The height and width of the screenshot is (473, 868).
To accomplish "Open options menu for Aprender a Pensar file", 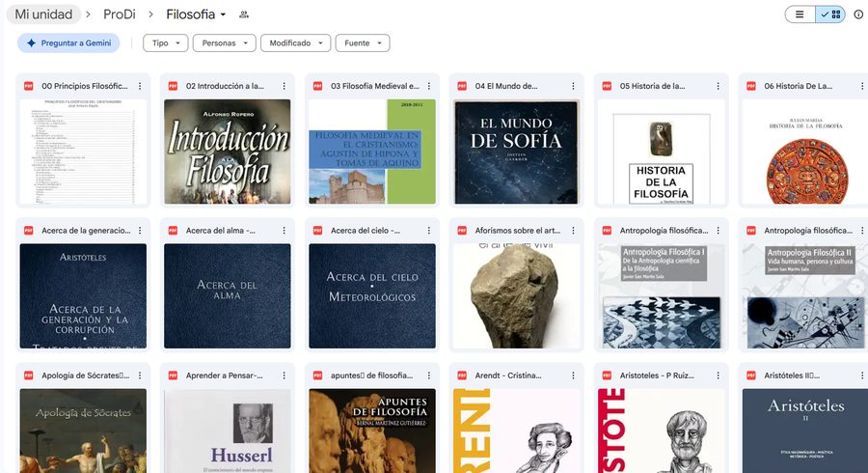I will [x=284, y=376].
